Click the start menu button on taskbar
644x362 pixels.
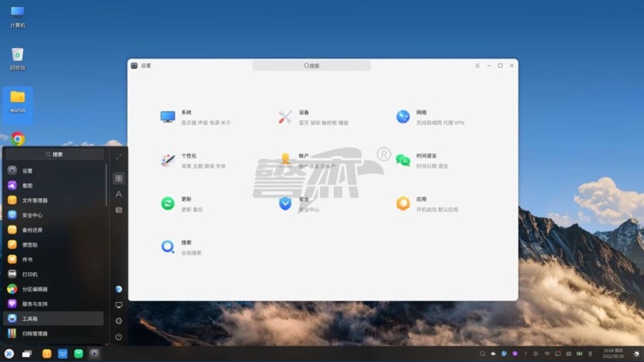(x=9, y=353)
